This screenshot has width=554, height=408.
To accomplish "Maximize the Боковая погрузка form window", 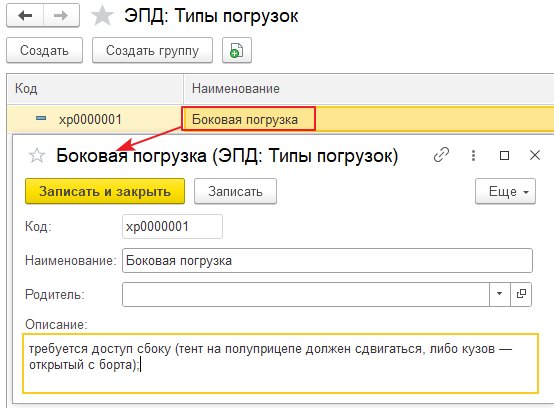I will (504, 155).
